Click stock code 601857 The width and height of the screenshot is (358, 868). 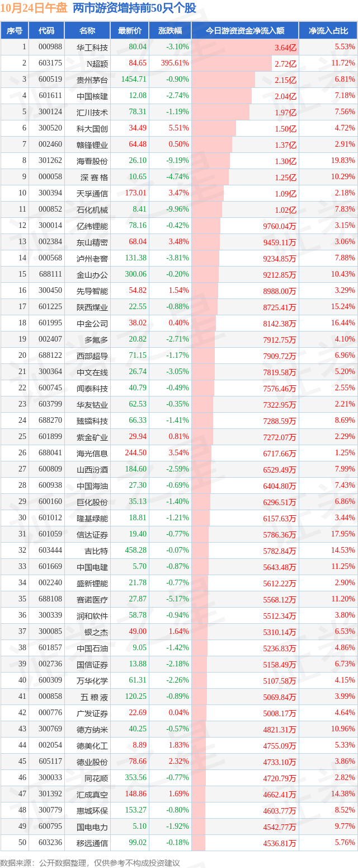[50, 648]
